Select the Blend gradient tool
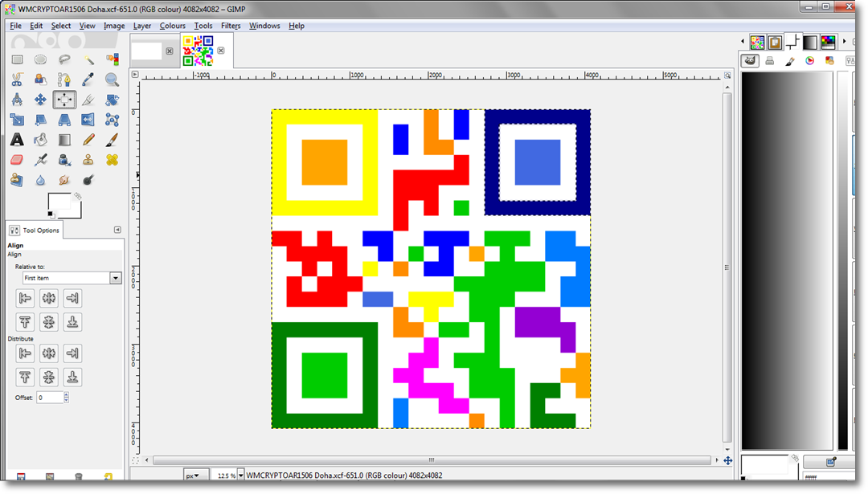The height and width of the screenshot is (494, 868). tap(64, 140)
